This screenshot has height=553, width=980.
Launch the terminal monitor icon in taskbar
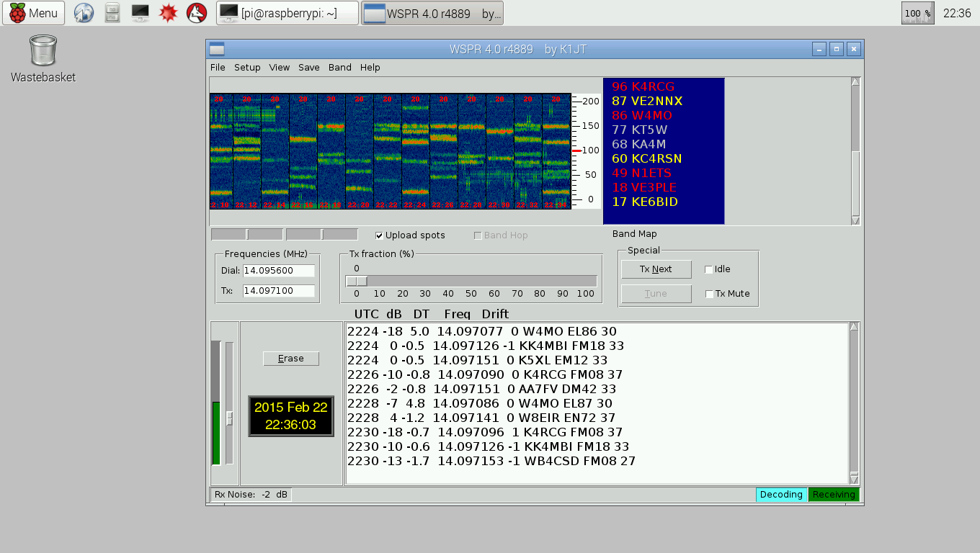pos(141,13)
